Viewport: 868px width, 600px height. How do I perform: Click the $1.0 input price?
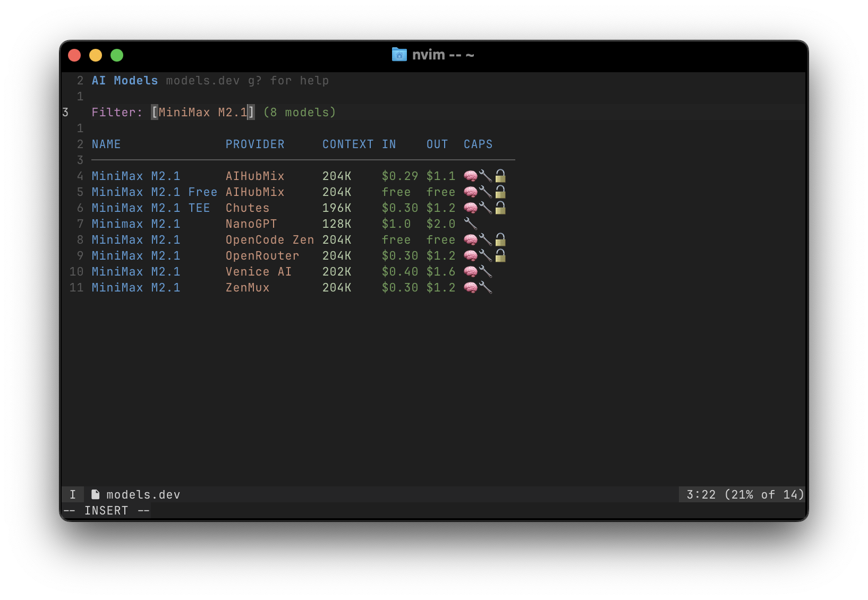[396, 224]
